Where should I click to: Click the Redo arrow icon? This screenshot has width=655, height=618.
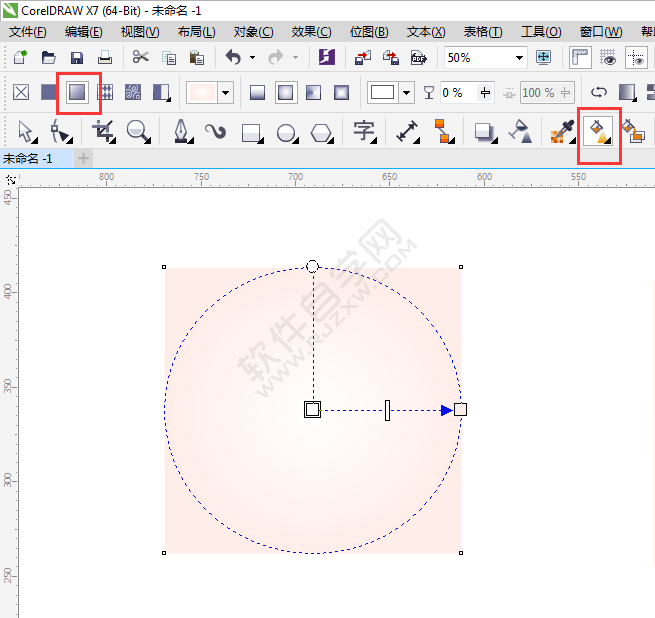pyautogui.click(x=276, y=57)
